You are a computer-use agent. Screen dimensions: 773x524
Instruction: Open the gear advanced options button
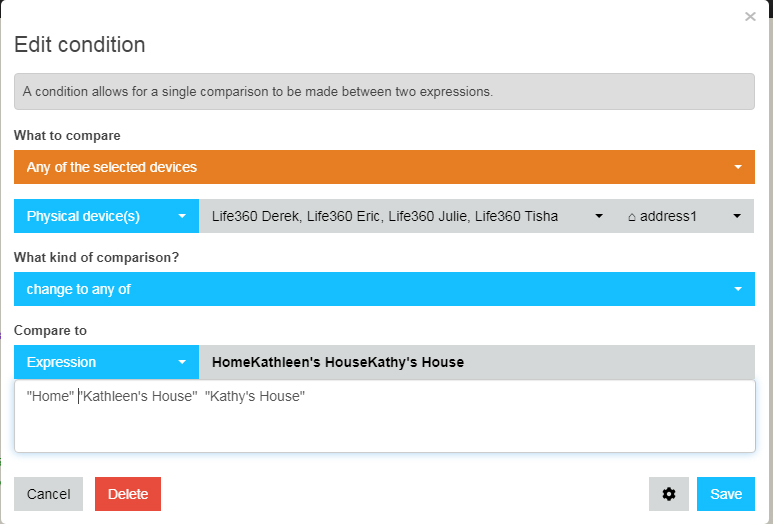(x=668, y=494)
